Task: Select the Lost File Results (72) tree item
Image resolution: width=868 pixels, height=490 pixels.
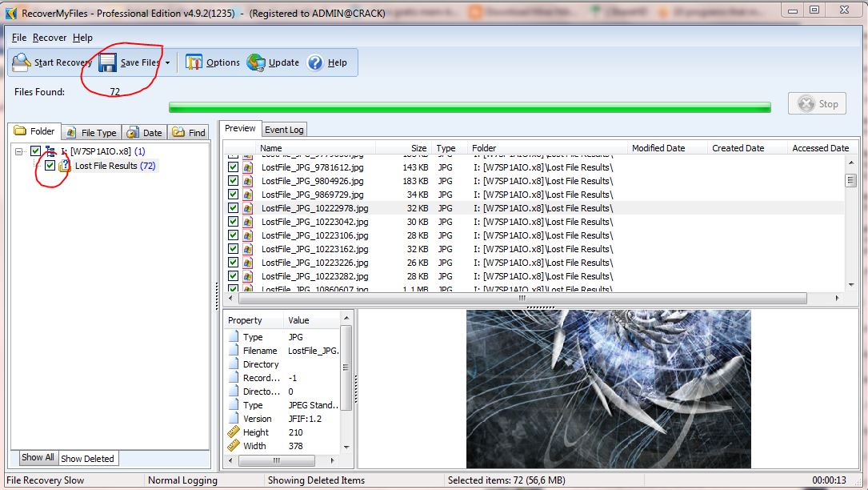Action: 115,166
